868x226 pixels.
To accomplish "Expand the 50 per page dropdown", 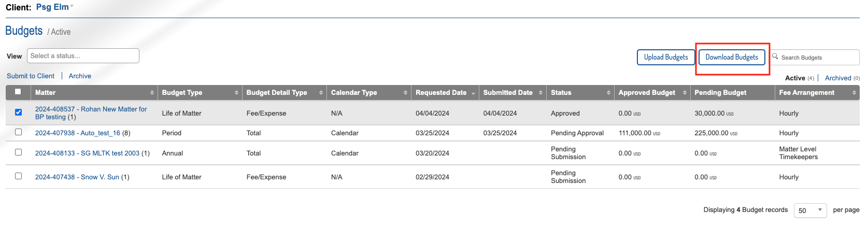I will tap(810, 210).
